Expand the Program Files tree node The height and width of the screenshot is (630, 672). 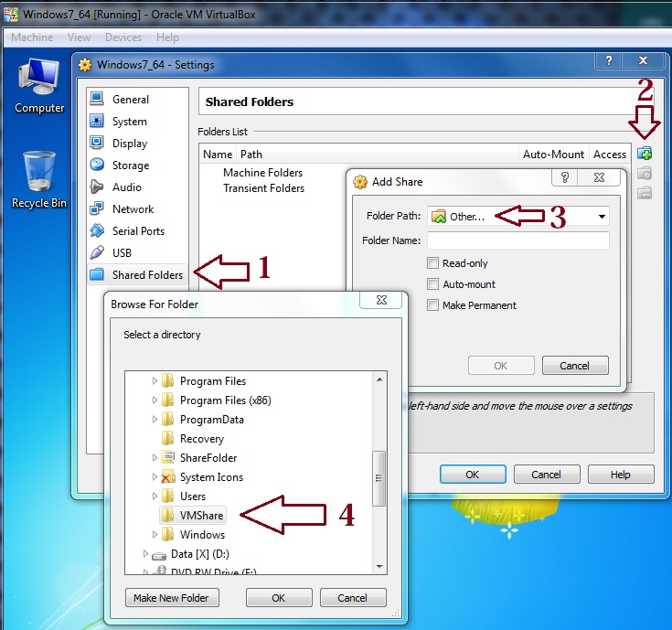coord(155,380)
